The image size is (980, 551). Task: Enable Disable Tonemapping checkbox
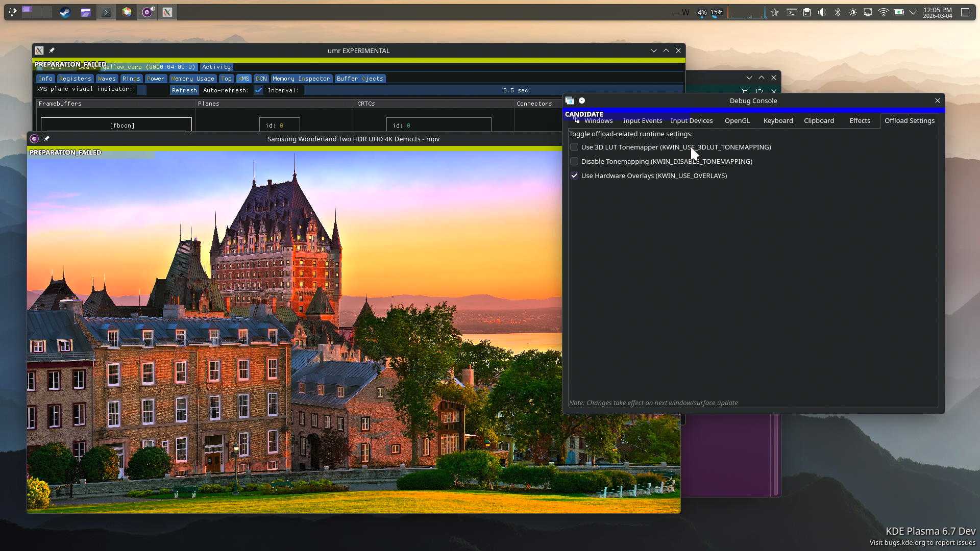point(574,161)
